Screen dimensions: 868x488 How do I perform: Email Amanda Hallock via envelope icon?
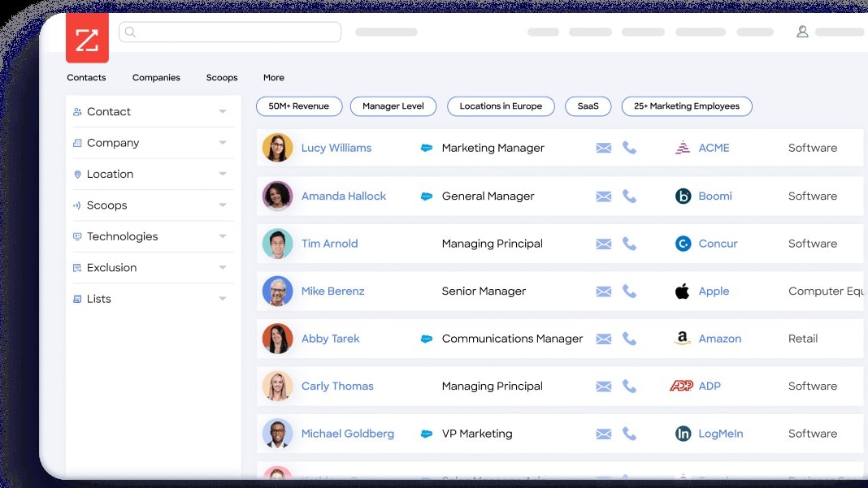click(x=603, y=196)
